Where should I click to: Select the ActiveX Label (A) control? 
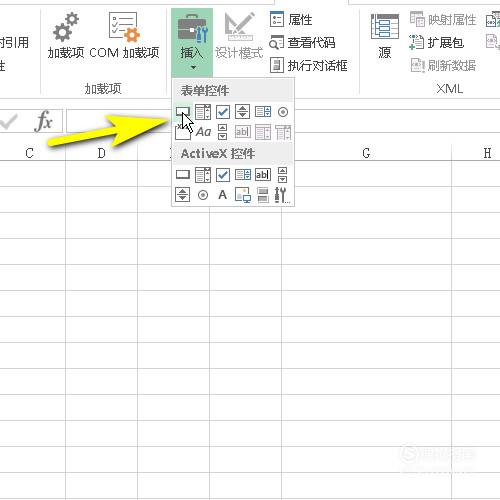(x=222, y=195)
